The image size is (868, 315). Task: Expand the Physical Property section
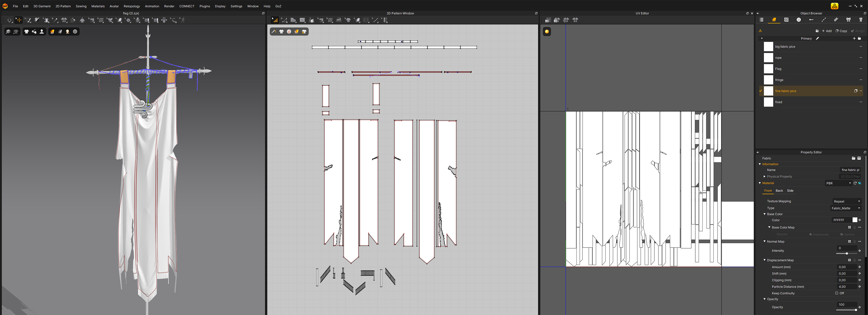tap(765, 176)
